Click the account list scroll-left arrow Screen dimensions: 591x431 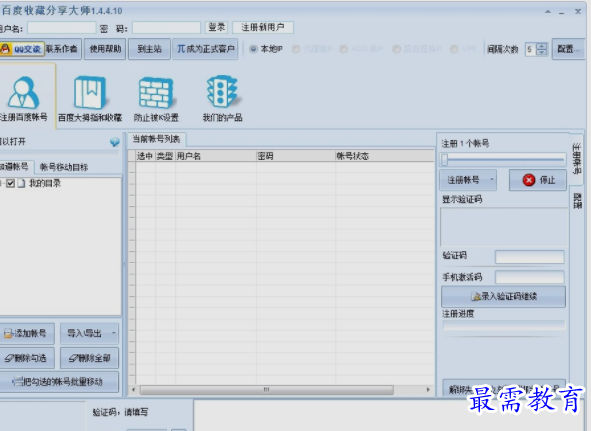point(133,390)
